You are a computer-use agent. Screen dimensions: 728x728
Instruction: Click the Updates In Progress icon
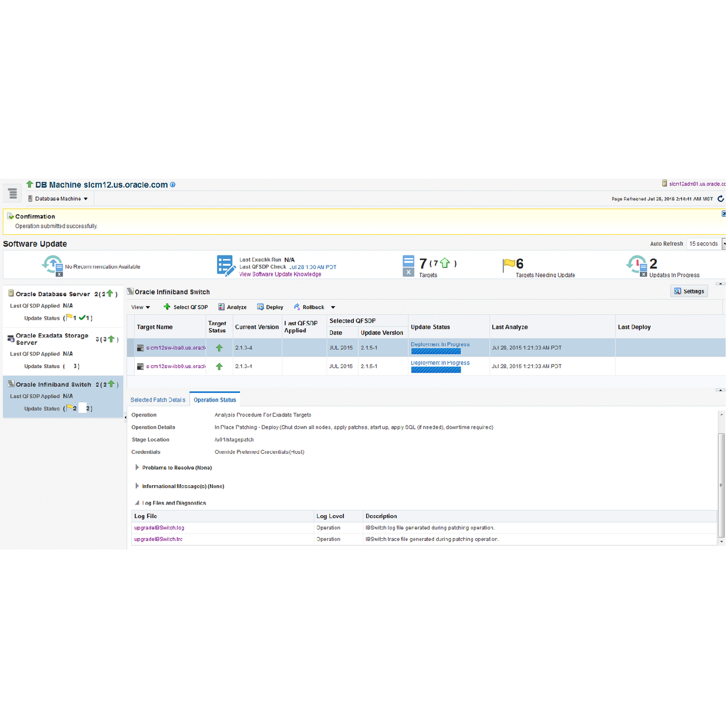click(x=636, y=265)
